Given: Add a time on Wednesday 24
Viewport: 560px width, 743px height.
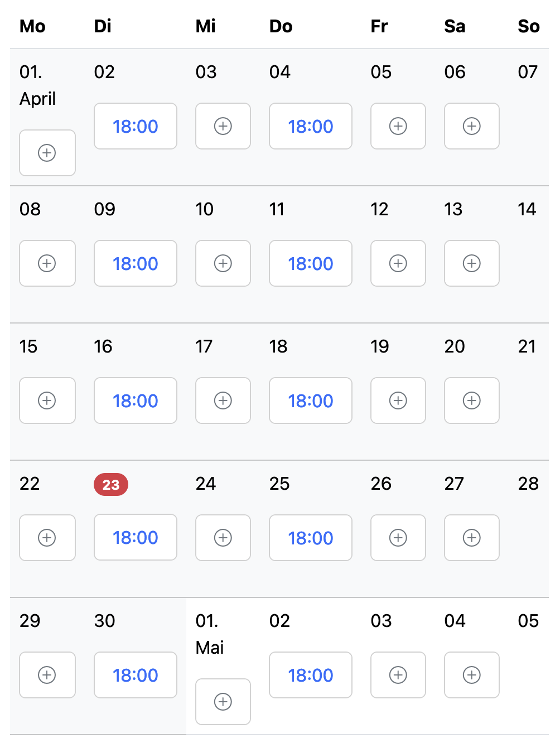Looking at the screenshot, I should (x=223, y=538).
